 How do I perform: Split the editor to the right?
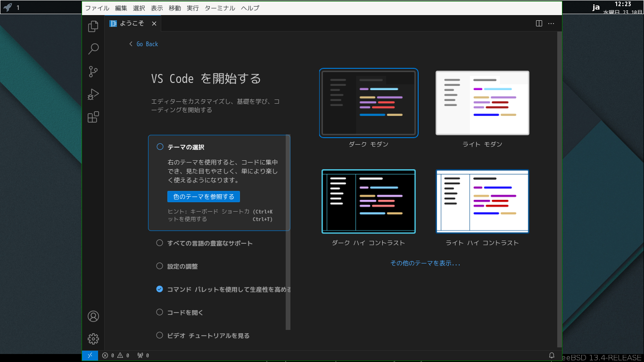pos(539,23)
